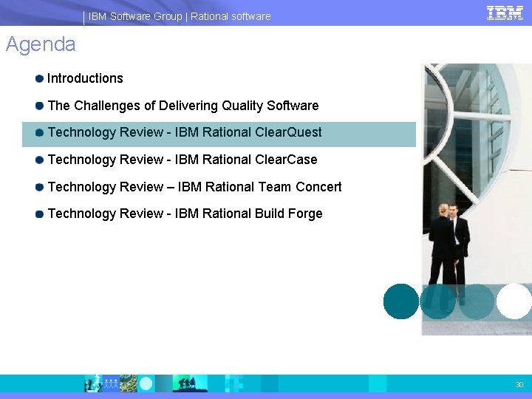
Task: Select the "Introductions" agenda item
Action: click(x=85, y=78)
